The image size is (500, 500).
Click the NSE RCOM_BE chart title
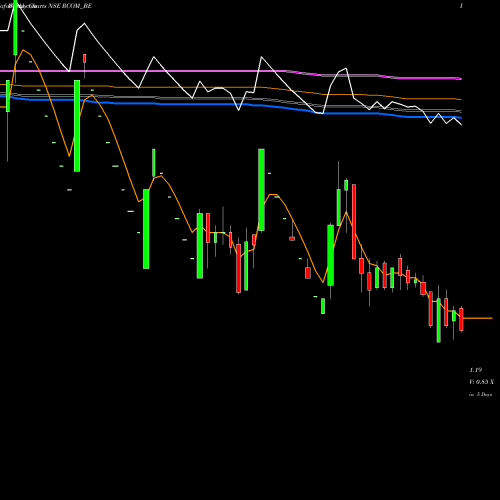point(70,6)
